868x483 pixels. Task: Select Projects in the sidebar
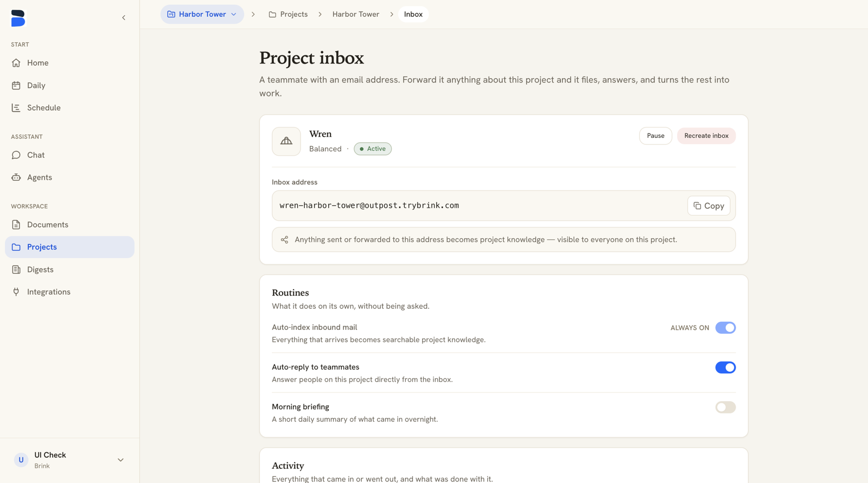coord(69,247)
